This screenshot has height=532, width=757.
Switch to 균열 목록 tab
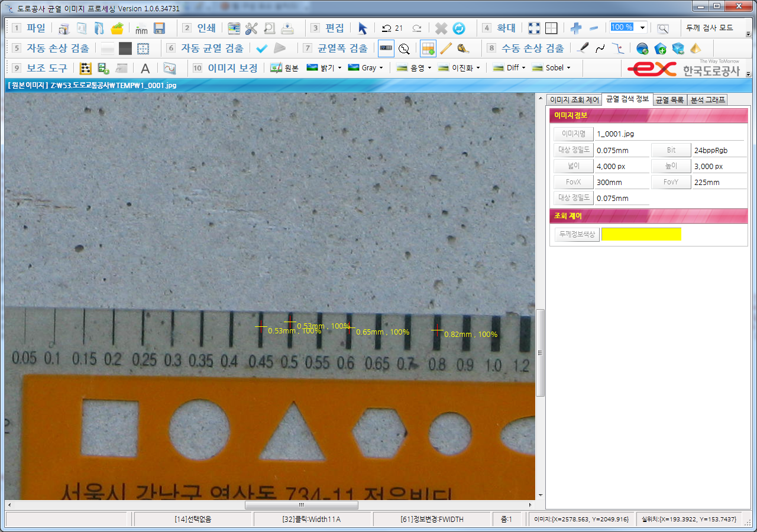click(670, 100)
